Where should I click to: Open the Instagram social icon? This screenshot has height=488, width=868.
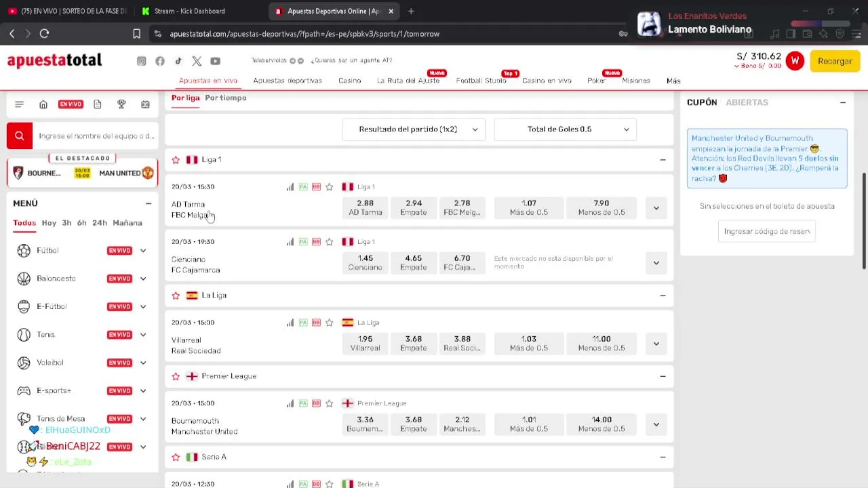[141, 61]
